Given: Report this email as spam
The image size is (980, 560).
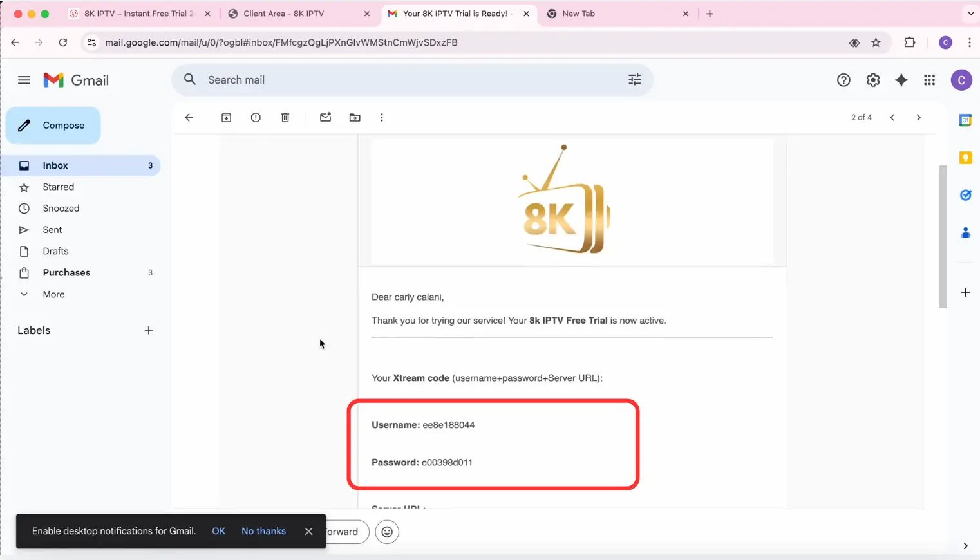Looking at the screenshot, I should (256, 117).
